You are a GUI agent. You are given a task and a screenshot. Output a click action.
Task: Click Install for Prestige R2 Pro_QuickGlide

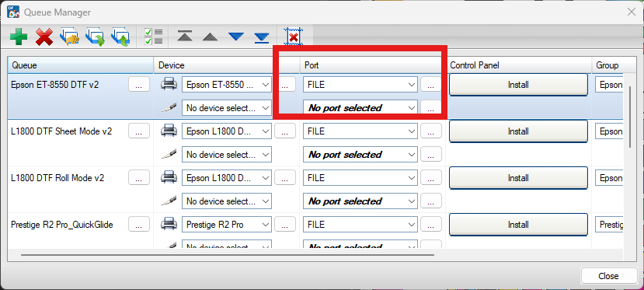click(518, 225)
